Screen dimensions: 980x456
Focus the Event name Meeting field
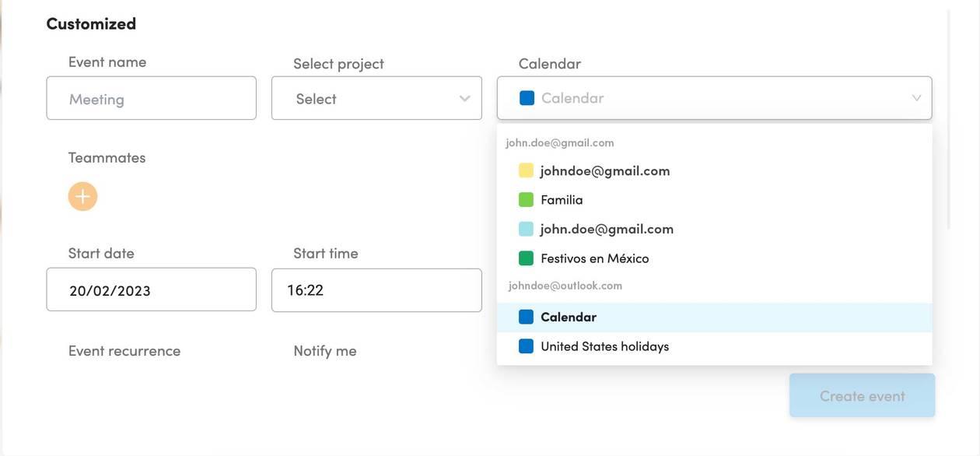click(x=151, y=98)
